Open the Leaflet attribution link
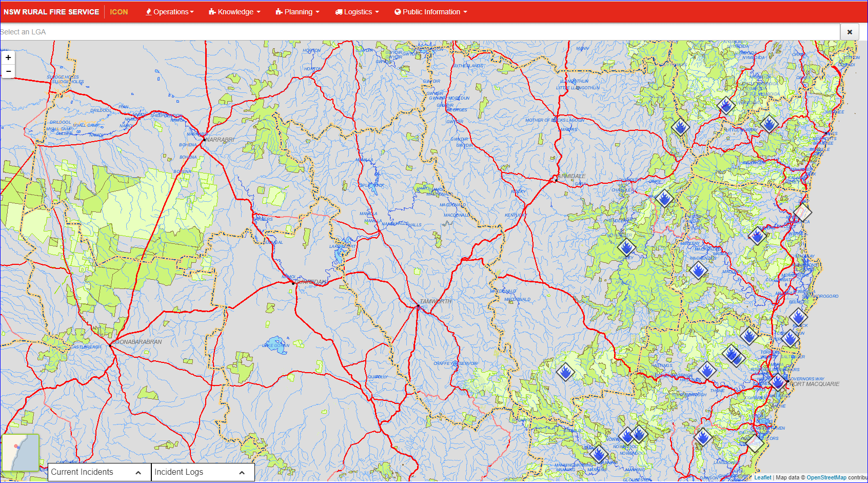The width and height of the screenshot is (868, 483). tap(762, 477)
